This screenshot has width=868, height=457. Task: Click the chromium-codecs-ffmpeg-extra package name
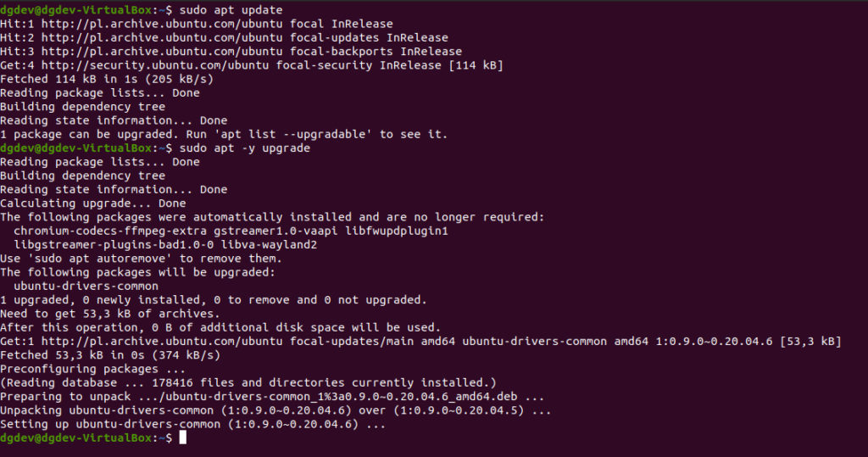110,231
